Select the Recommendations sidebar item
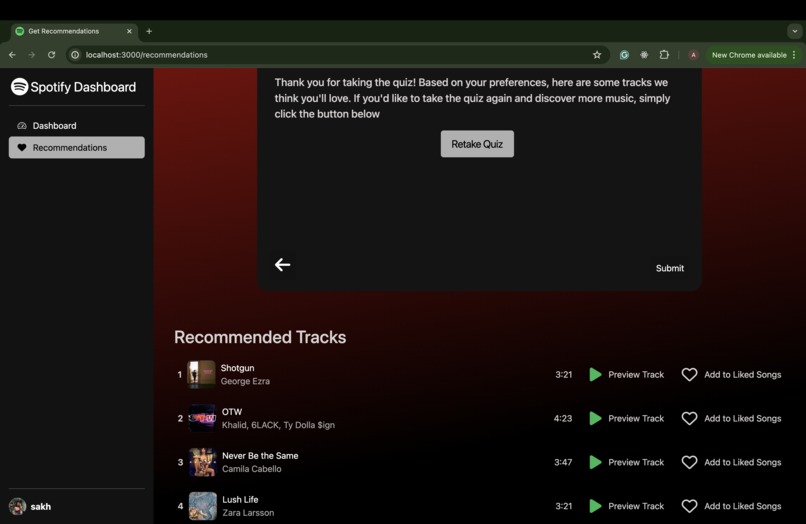 click(77, 148)
